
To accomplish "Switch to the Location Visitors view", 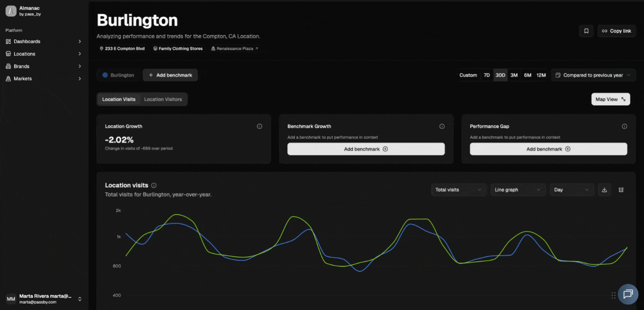I will [x=163, y=99].
